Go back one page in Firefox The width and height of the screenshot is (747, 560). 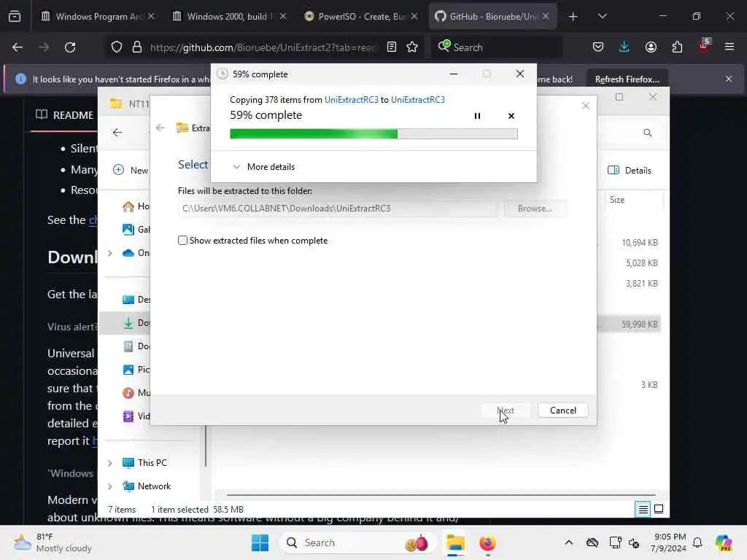pos(18,47)
